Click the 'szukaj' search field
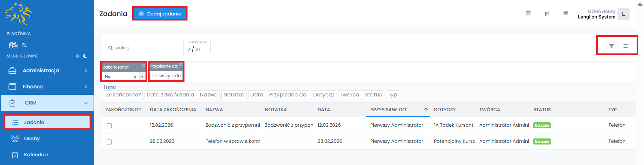The height and width of the screenshot is (165, 644). (x=144, y=48)
